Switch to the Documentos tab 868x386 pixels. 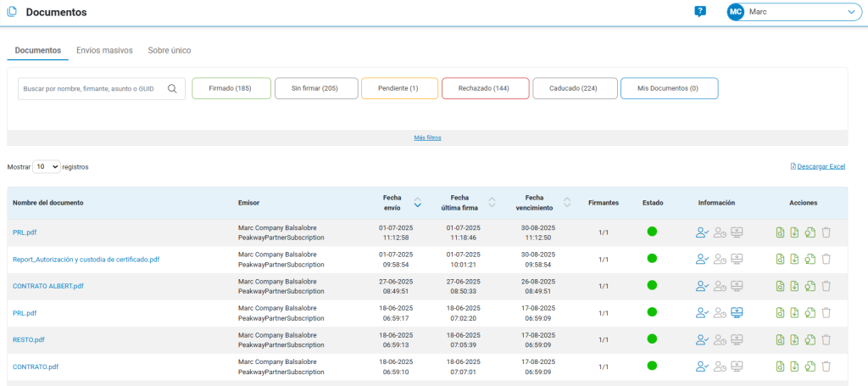click(x=37, y=50)
